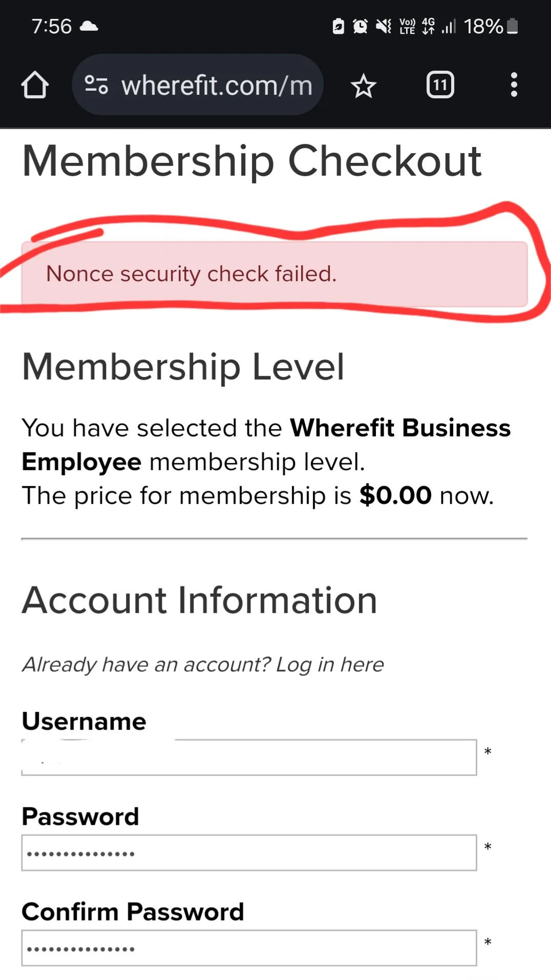Tap the home button in the Chrome toolbar
This screenshot has width=551, height=980.
point(34,85)
